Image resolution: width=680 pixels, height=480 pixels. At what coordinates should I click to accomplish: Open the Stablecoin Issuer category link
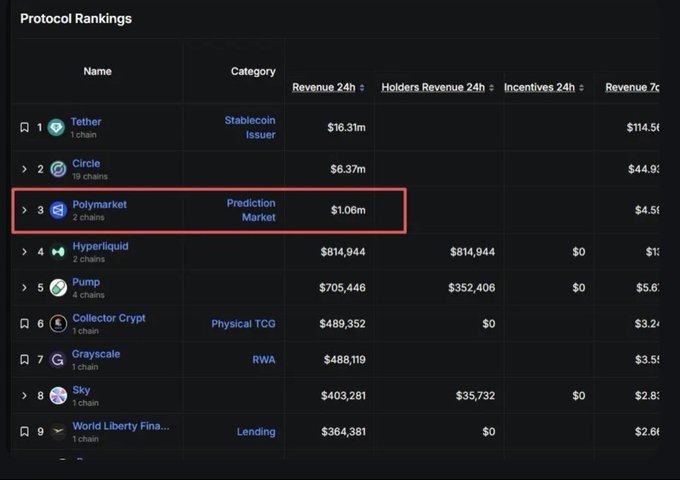(x=250, y=127)
